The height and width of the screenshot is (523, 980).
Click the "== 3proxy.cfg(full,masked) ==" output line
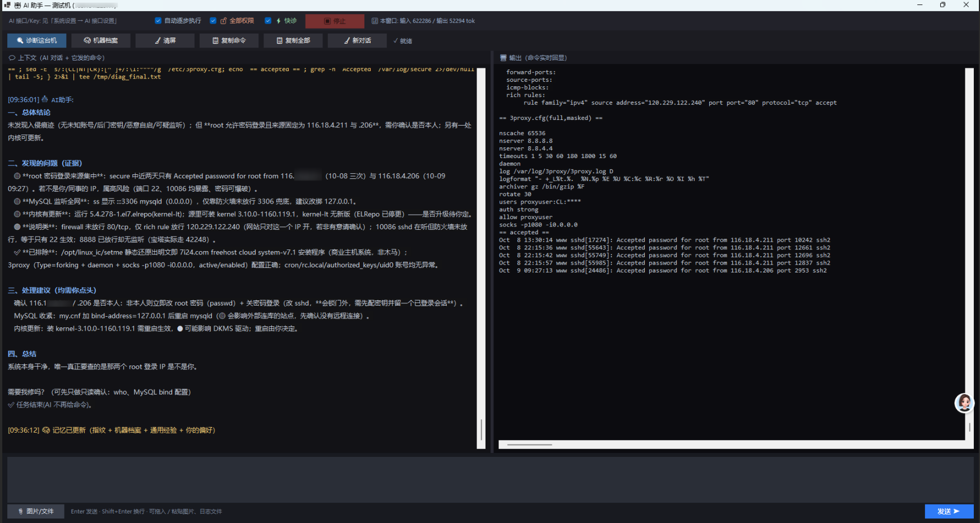551,118
